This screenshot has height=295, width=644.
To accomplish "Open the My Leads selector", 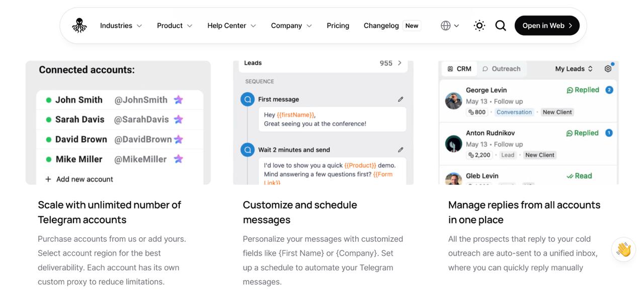I will coord(574,69).
